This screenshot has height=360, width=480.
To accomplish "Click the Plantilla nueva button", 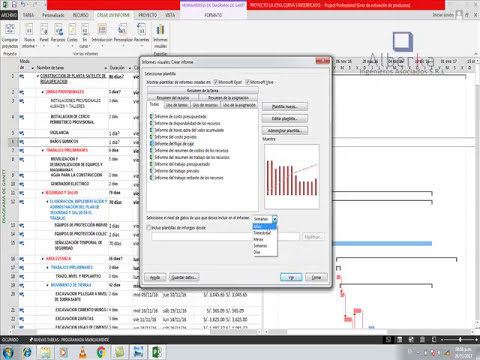I will (x=285, y=107).
